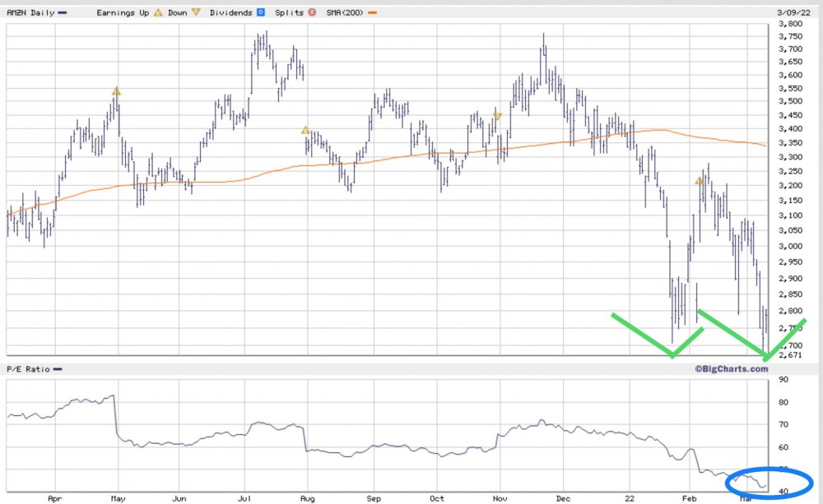This screenshot has width=823, height=504.
Task: Click the 3,550 price axis label
Action: coord(790,88)
